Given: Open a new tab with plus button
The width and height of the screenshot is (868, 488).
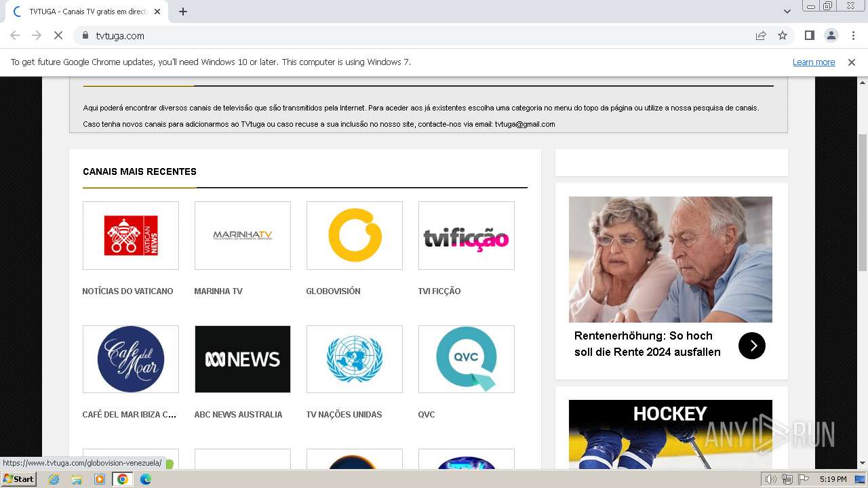Looking at the screenshot, I should [183, 12].
